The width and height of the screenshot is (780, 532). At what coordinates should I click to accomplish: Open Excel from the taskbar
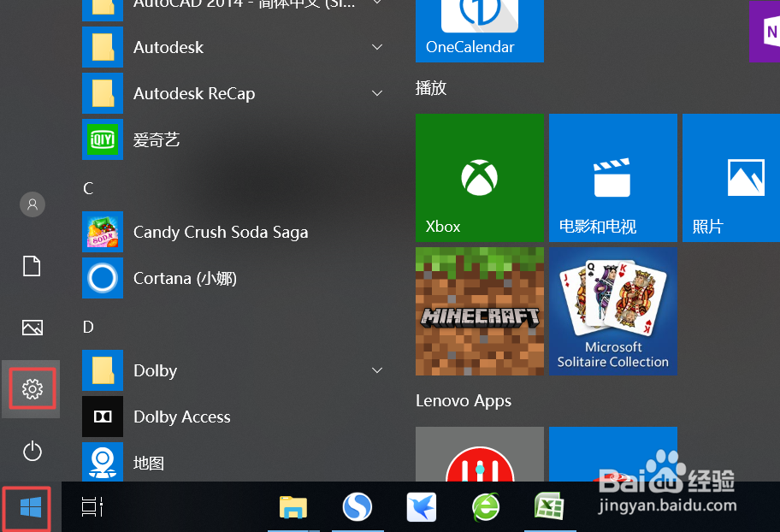tap(549, 506)
